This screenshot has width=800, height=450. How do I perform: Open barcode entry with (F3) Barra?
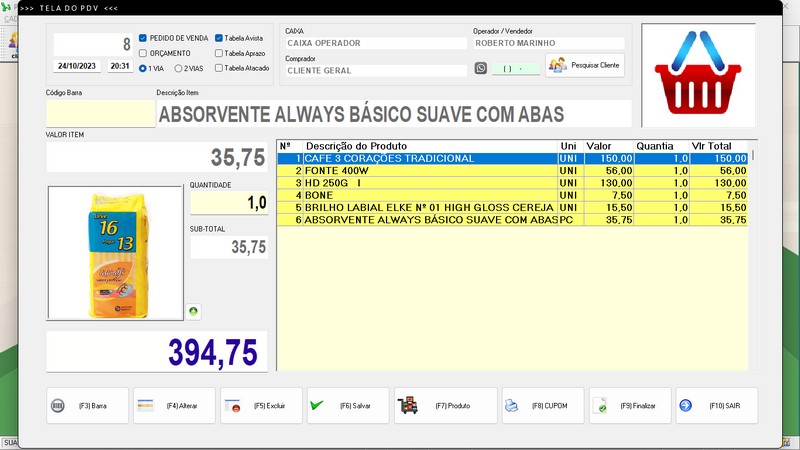click(87, 406)
